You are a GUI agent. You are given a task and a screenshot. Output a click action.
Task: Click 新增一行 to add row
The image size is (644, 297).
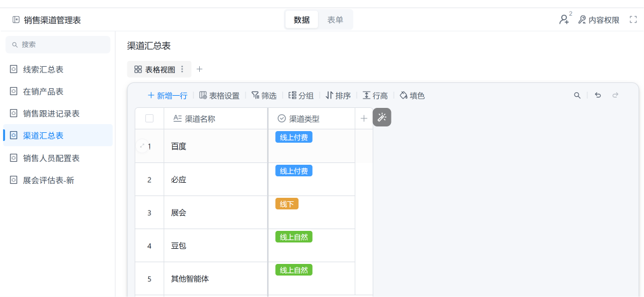coord(167,96)
